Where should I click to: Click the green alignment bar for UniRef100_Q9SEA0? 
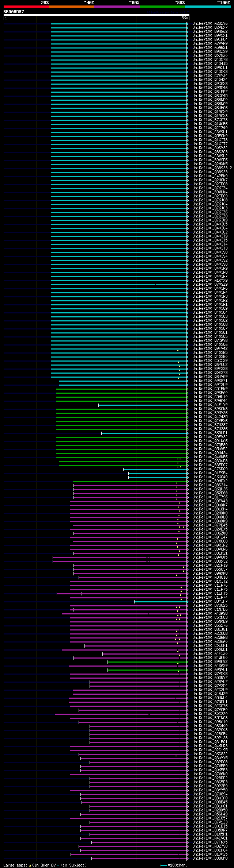(122, 393)
